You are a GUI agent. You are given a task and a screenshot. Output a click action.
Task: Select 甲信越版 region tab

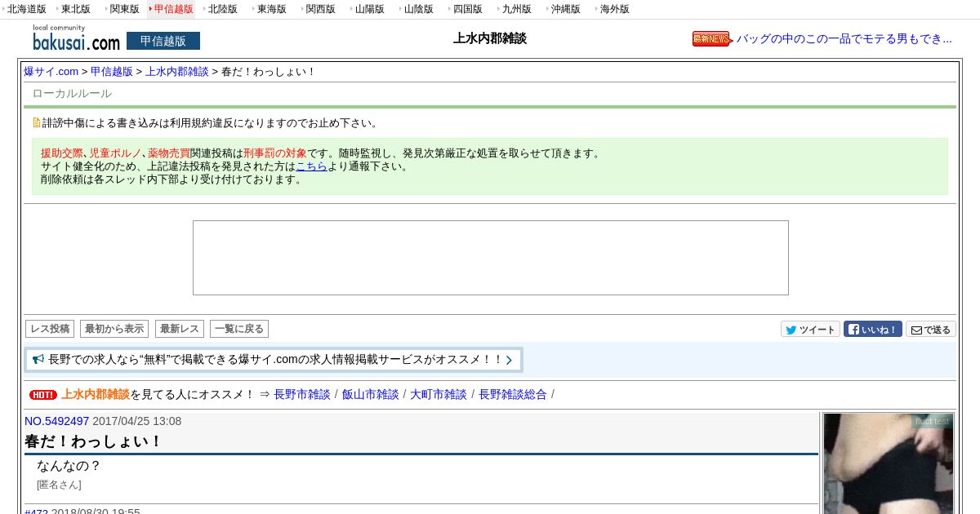(x=173, y=9)
